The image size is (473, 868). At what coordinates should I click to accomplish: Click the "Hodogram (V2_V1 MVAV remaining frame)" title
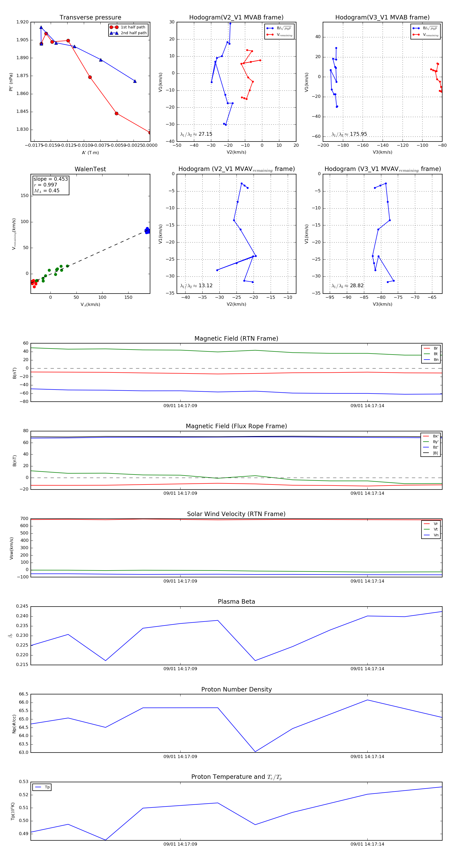click(x=236, y=169)
